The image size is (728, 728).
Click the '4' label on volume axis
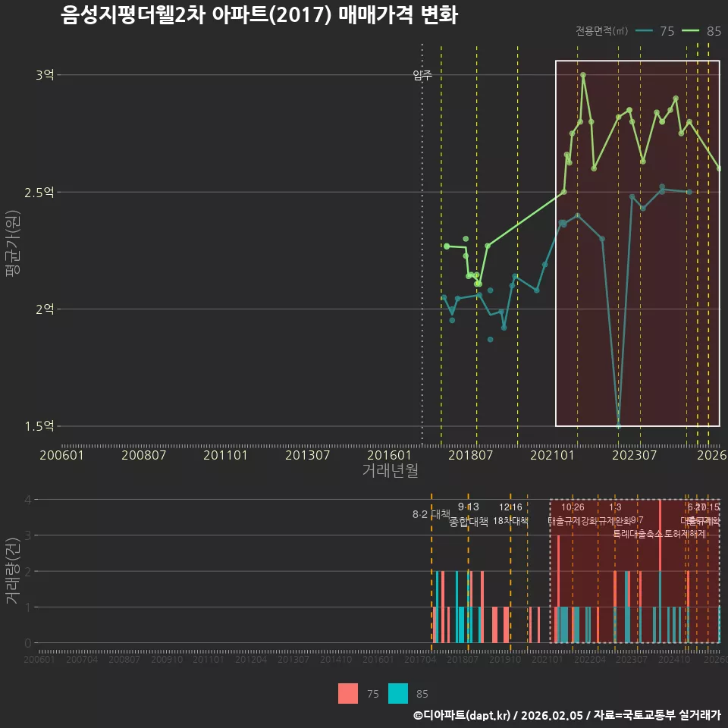click(28, 500)
